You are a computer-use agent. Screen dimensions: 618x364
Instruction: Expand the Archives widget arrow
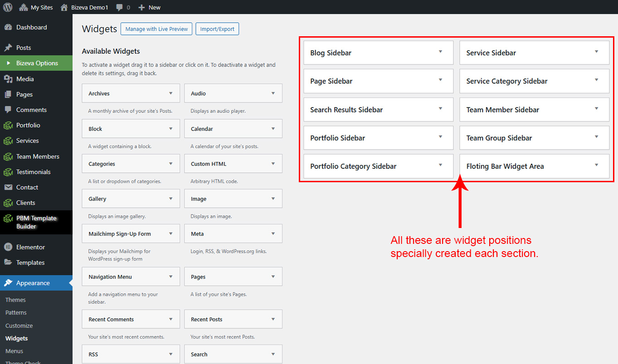[171, 93]
